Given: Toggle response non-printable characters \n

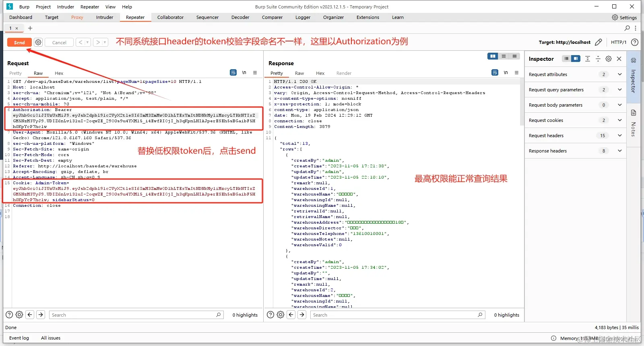Looking at the screenshot, I should coord(506,72).
